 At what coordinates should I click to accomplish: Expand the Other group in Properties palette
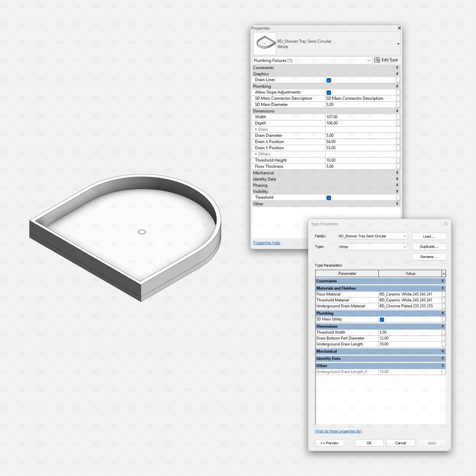click(397, 204)
